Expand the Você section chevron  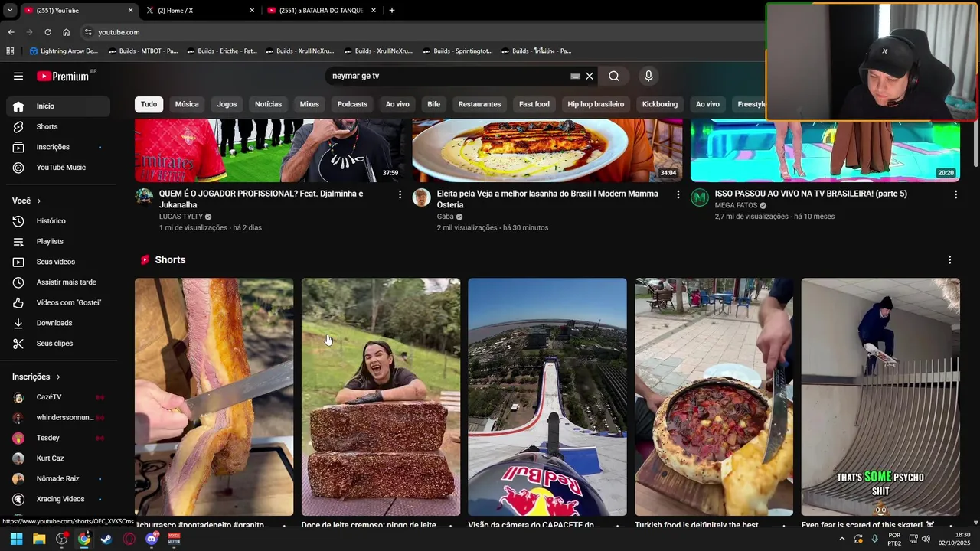pos(38,201)
